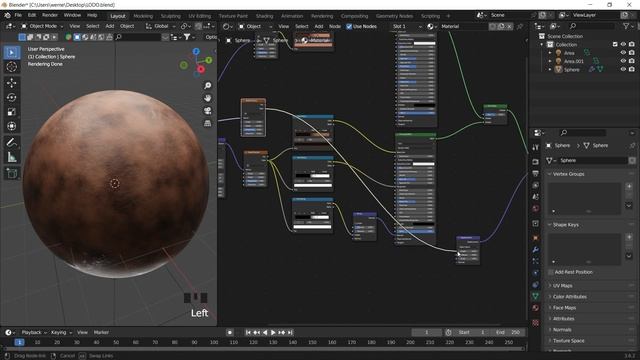Click the End frame field
Viewport: 640px width, 360px height.
(x=508, y=332)
